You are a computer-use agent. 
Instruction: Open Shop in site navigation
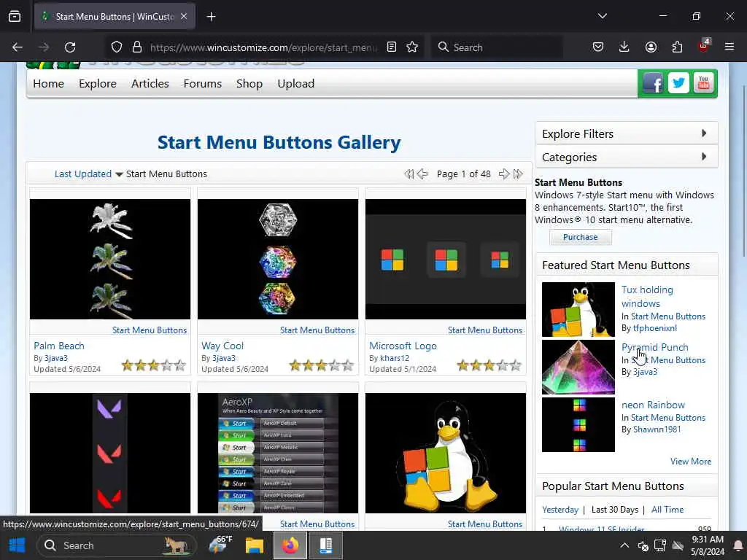249,84
